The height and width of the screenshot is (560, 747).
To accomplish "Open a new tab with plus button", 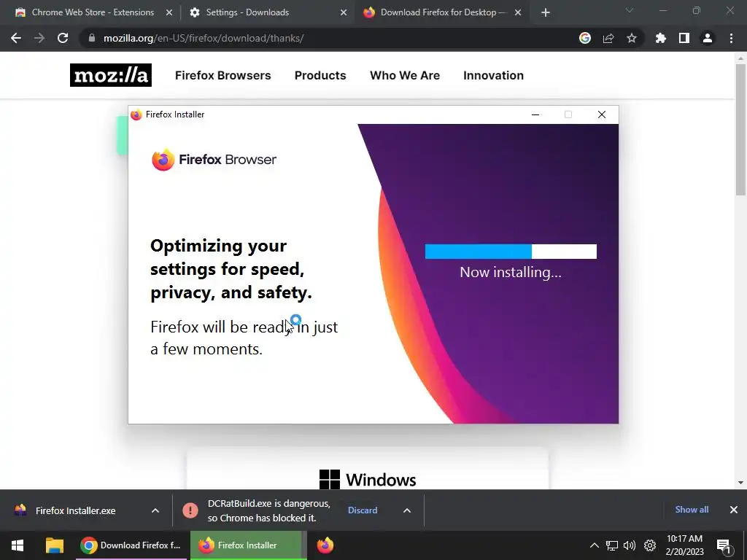I will (546, 13).
